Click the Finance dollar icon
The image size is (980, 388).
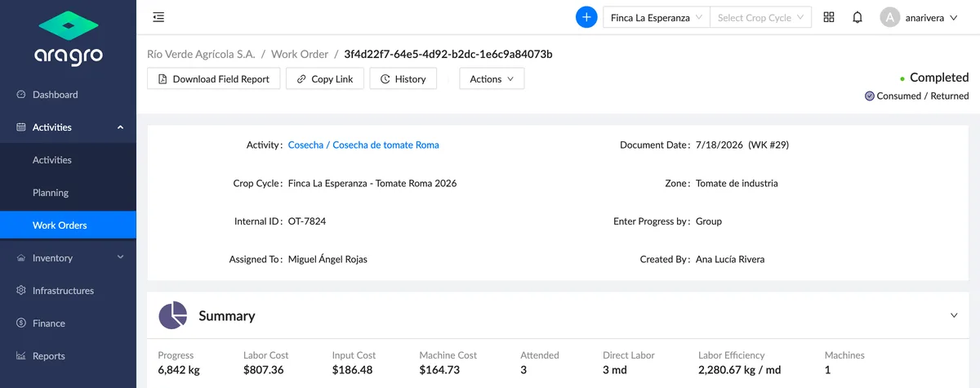[x=21, y=323]
